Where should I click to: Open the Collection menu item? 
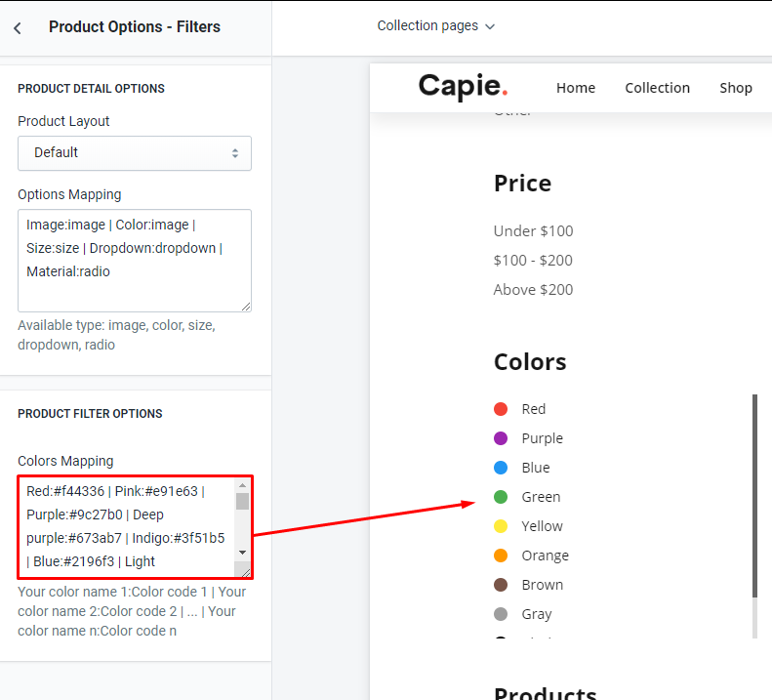coord(657,88)
